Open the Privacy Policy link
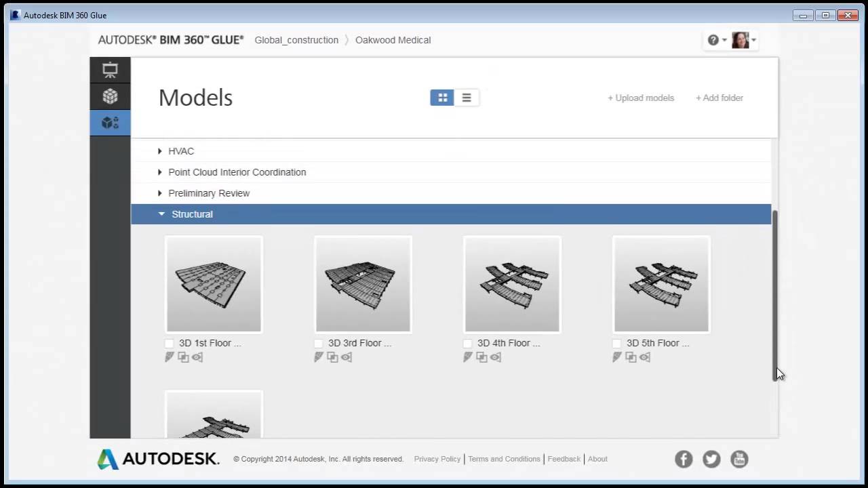Image resolution: width=868 pixels, height=488 pixels. pos(437,459)
